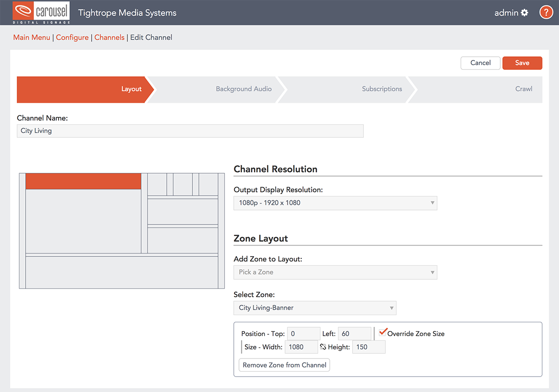
Task: Open the Crawl step tab
Action: [523, 89]
